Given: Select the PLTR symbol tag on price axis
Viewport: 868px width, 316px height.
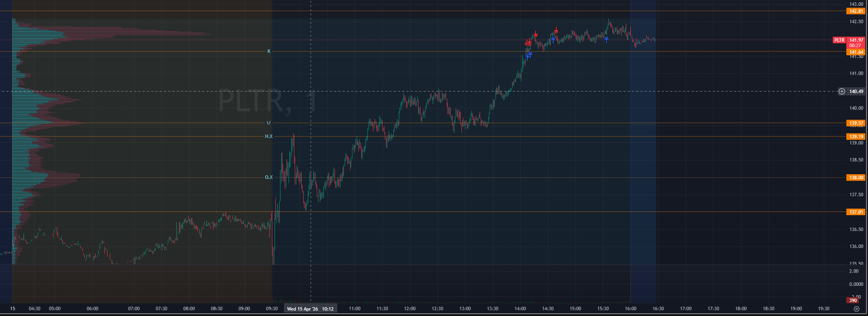Looking at the screenshot, I should (x=839, y=40).
